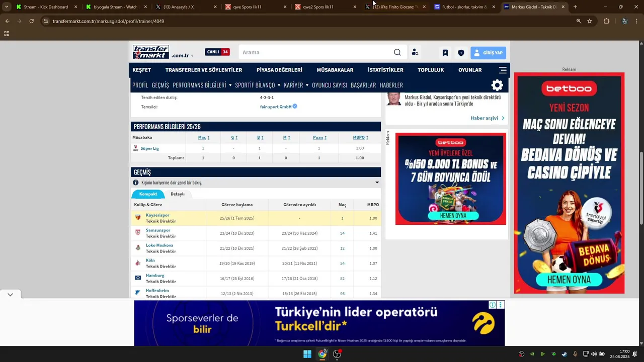The height and width of the screenshot is (362, 644).
Task: Open fair-sport GmbH agent link
Action: (x=276, y=107)
